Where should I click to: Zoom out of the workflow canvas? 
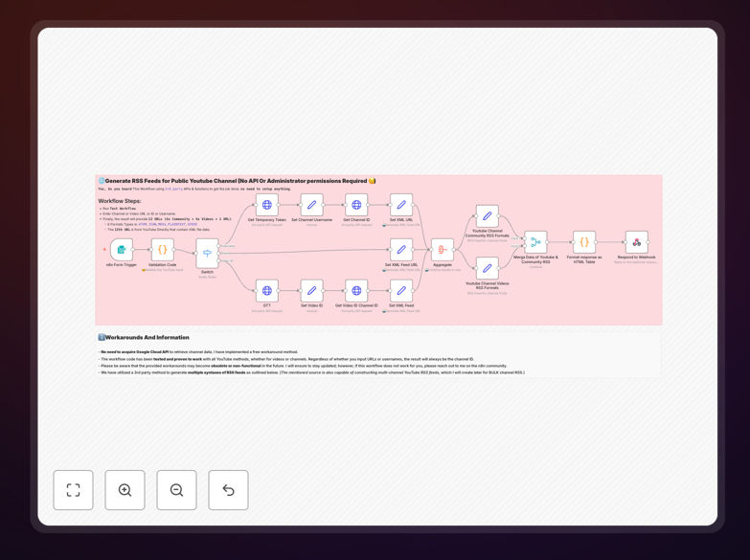(x=176, y=490)
